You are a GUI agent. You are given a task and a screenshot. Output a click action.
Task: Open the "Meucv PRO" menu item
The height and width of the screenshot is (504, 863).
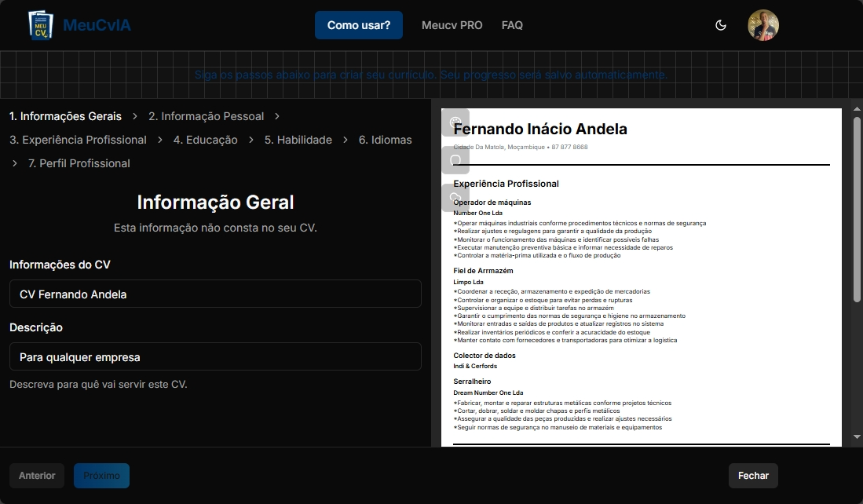(452, 24)
